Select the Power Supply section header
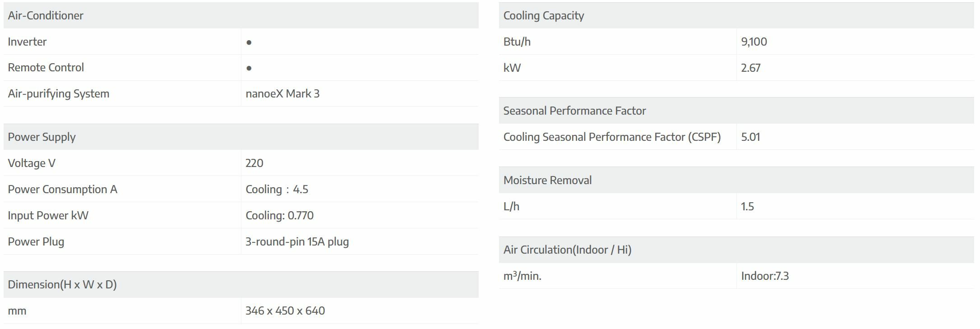980x329 pixels. 42,137
